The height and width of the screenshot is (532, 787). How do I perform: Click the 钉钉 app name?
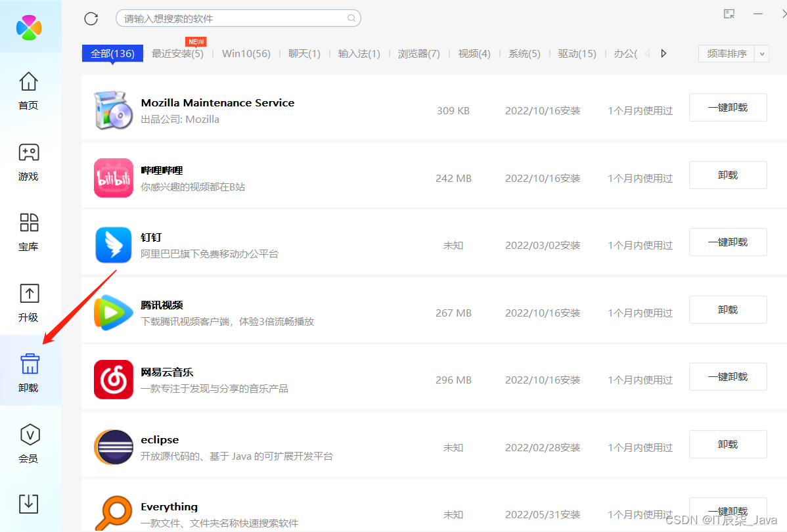pos(151,237)
